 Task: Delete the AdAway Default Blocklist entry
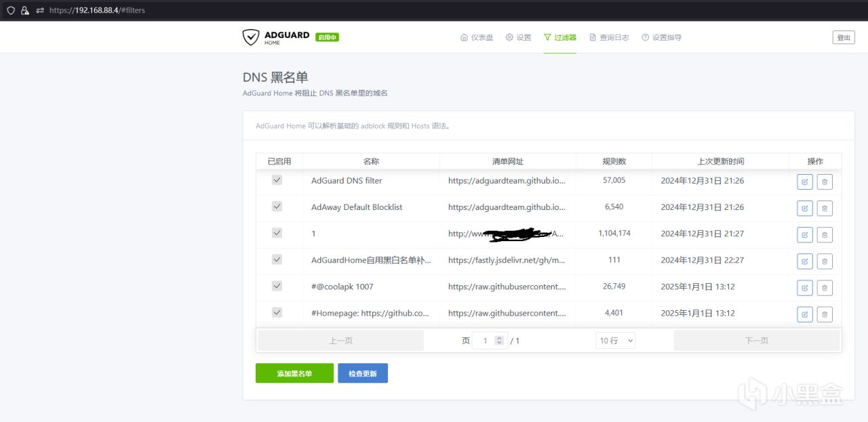[x=825, y=208]
